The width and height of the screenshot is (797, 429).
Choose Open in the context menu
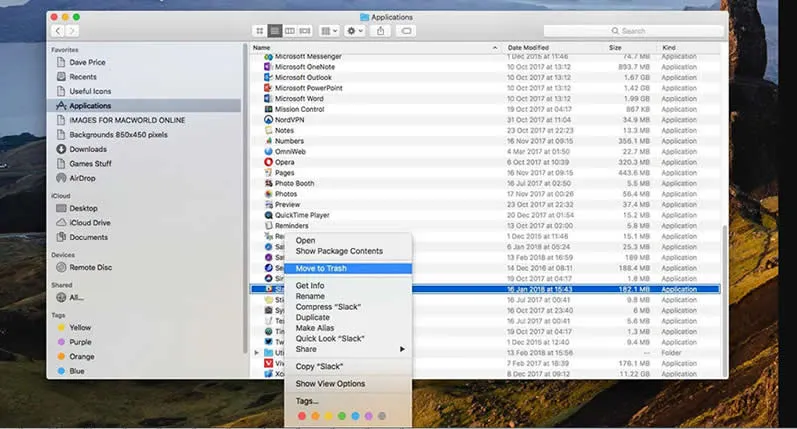pyautogui.click(x=348, y=240)
